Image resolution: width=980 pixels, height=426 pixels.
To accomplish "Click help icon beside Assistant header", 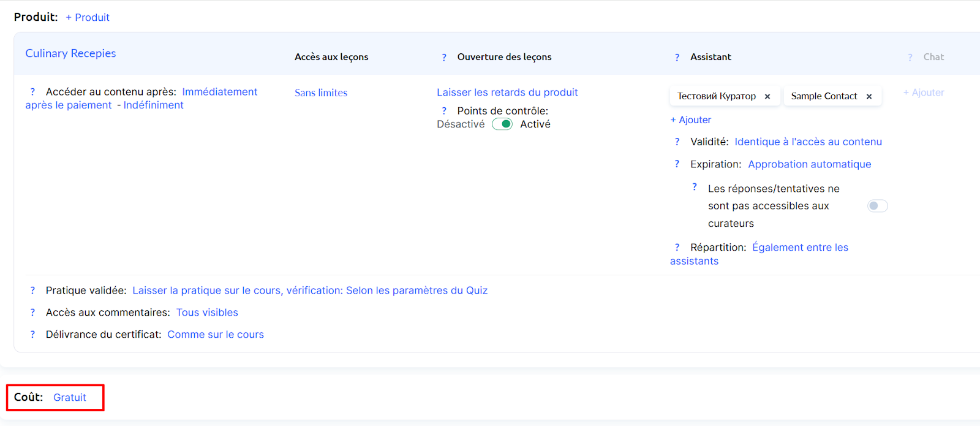I will pos(677,58).
